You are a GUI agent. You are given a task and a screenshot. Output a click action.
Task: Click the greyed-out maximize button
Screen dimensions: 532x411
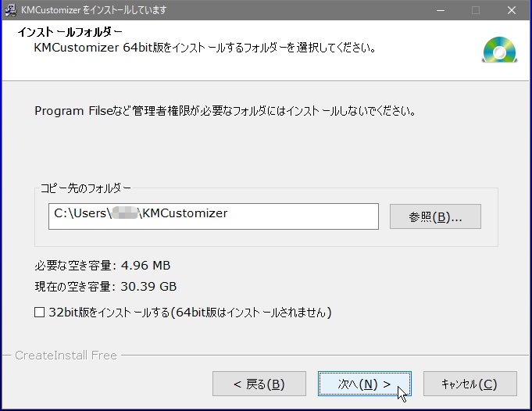click(x=476, y=10)
